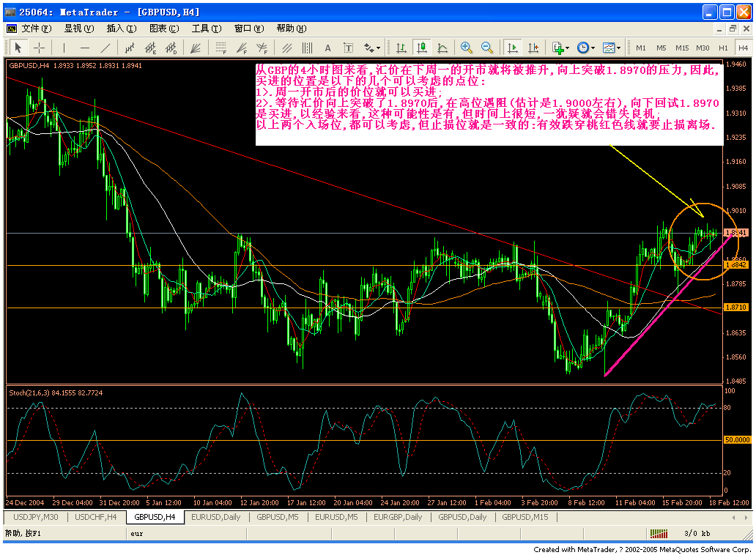The height and width of the screenshot is (555, 756).
Task: Restore the inner chart window
Action: pos(733,29)
